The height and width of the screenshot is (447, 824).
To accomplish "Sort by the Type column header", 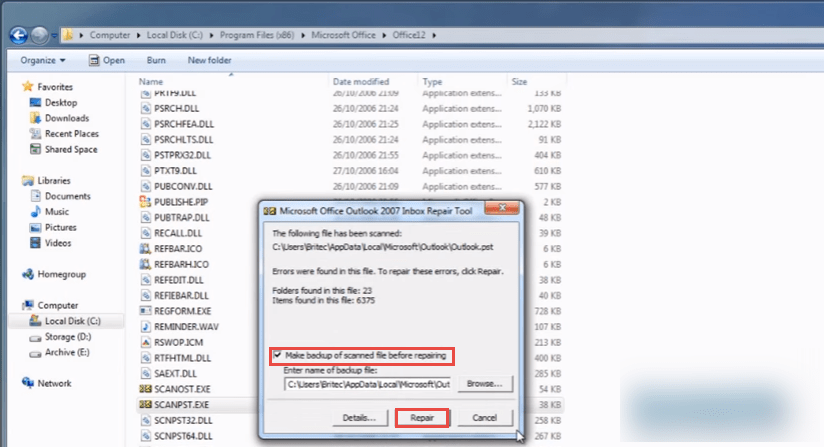I will point(432,82).
